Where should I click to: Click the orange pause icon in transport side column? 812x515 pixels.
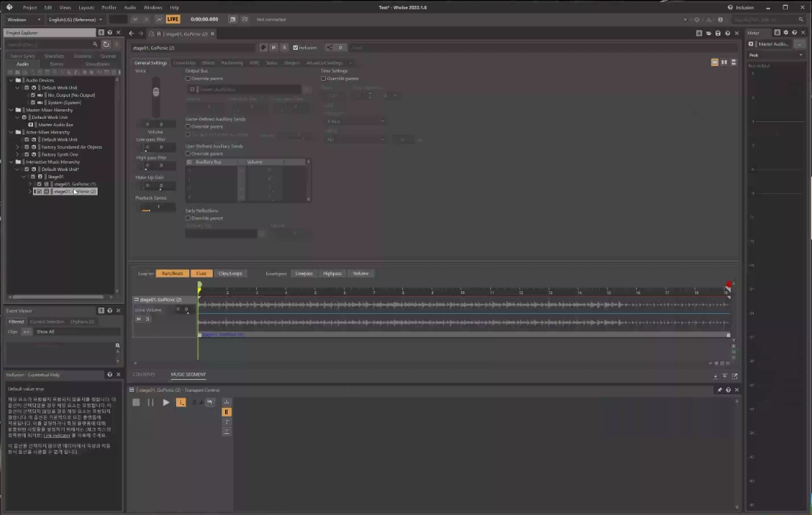tap(227, 412)
